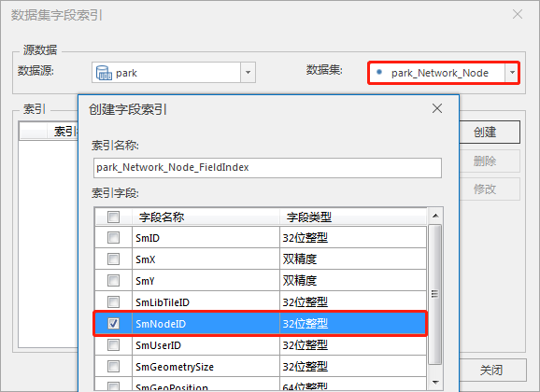Image resolution: width=540 pixels, height=392 pixels.
Task: Close the 数据集字段索引 window
Action: coord(518,14)
